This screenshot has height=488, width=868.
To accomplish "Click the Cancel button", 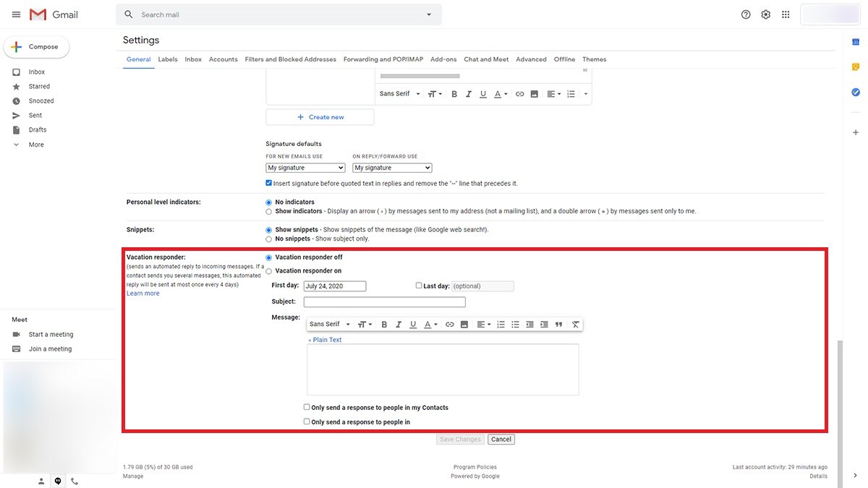I will (501, 439).
